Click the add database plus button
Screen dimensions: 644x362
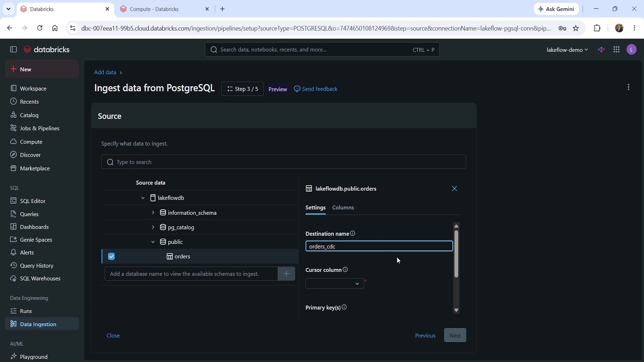coord(286,274)
